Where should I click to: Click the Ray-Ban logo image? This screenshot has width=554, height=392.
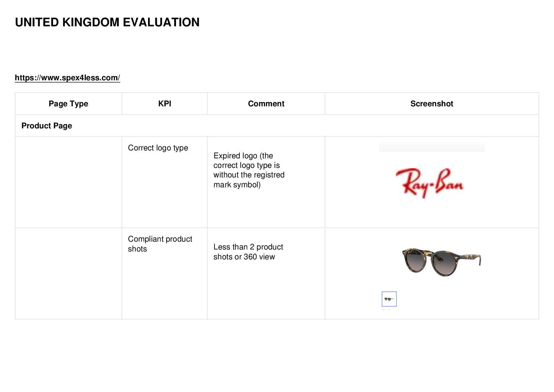(430, 183)
